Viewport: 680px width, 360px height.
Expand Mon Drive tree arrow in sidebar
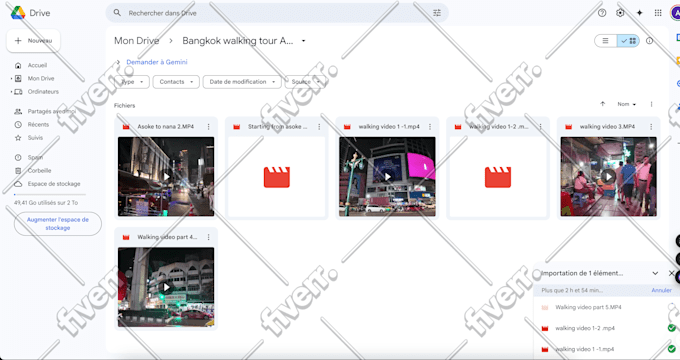point(11,79)
